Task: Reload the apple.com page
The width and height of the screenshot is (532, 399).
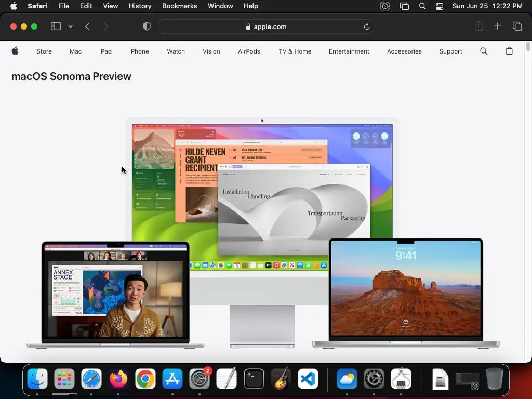Action: (x=366, y=26)
